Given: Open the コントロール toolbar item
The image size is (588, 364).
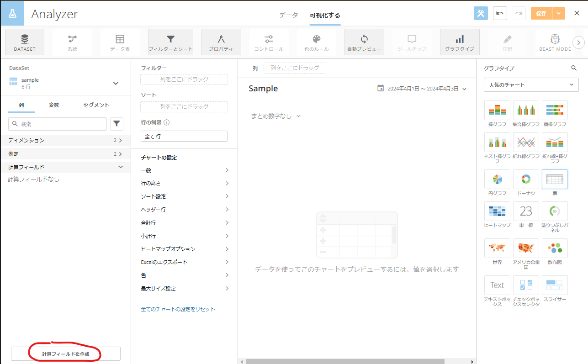Looking at the screenshot, I should [269, 42].
